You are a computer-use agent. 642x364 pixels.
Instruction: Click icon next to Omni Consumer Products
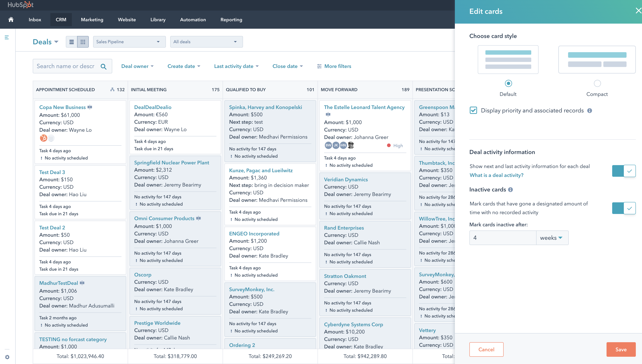(x=198, y=218)
